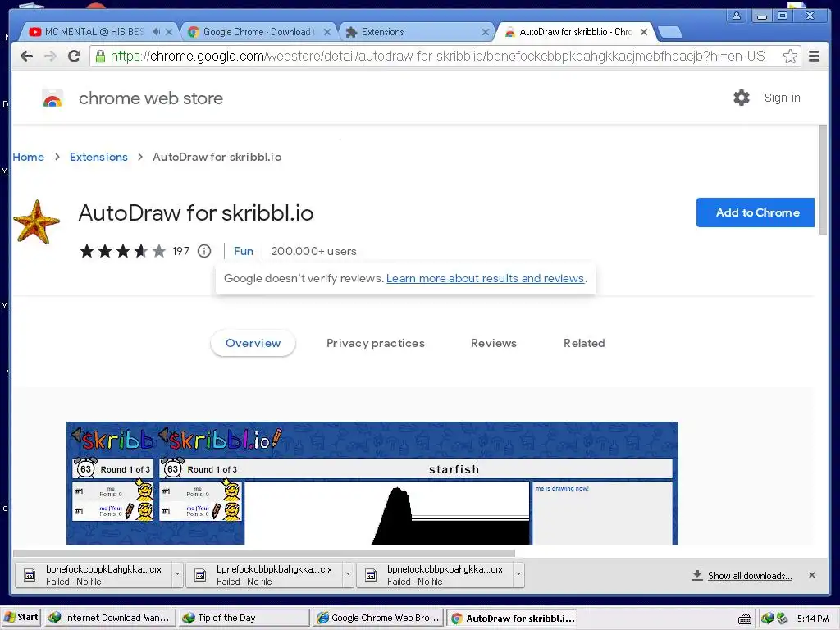Click the Internet Download Manager tray icon

(767, 619)
